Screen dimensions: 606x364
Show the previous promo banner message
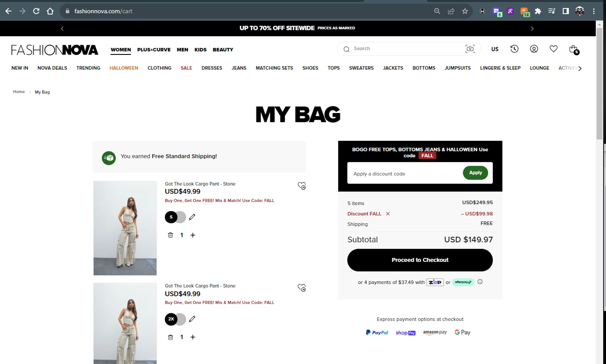click(x=62, y=28)
